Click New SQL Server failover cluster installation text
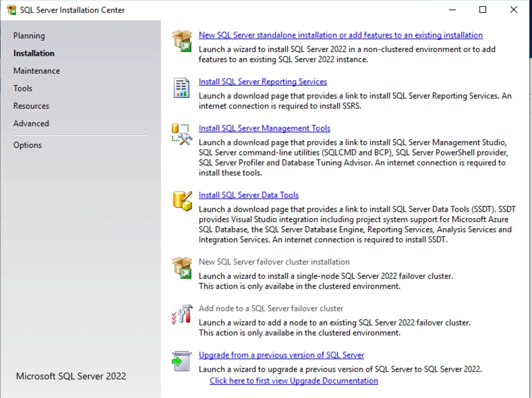This screenshot has height=398, width=532. 274,262
